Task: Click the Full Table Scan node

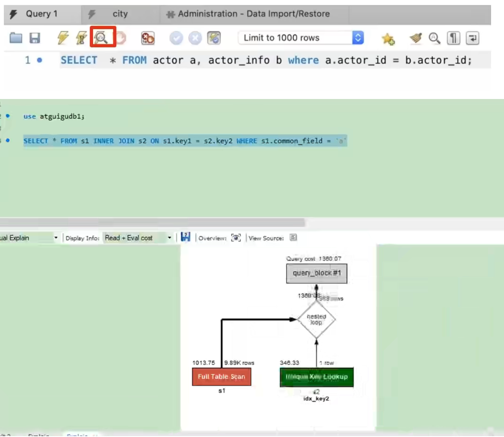Action: click(x=221, y=377)
